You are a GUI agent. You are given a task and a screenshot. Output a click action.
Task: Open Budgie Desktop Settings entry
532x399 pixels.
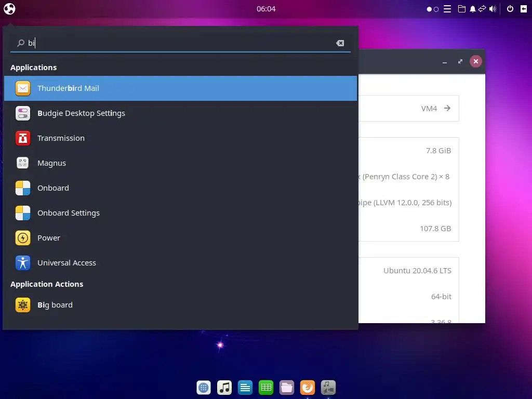[180, 113]
